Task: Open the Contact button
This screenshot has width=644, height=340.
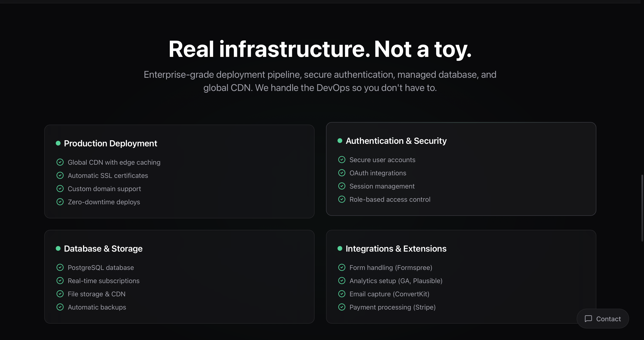Action: pos(602,319)
